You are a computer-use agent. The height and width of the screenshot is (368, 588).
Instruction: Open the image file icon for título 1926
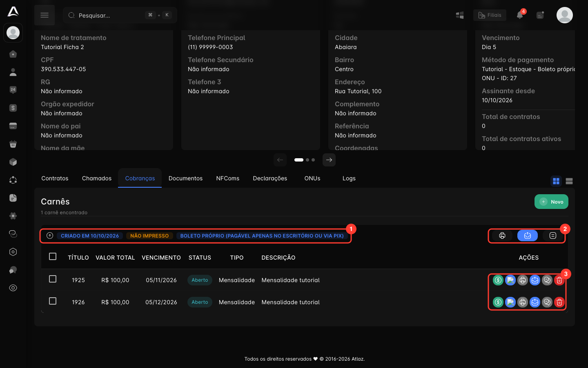[x=510, y=302]
